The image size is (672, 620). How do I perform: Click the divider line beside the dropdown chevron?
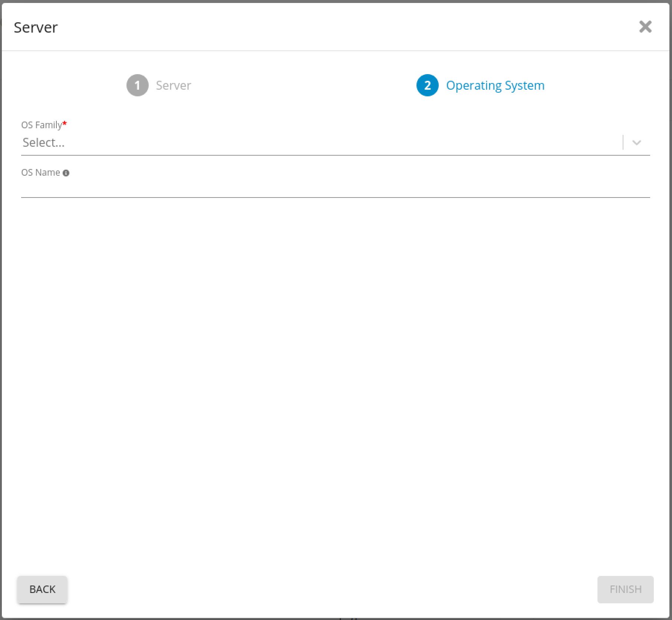[623, 143]
